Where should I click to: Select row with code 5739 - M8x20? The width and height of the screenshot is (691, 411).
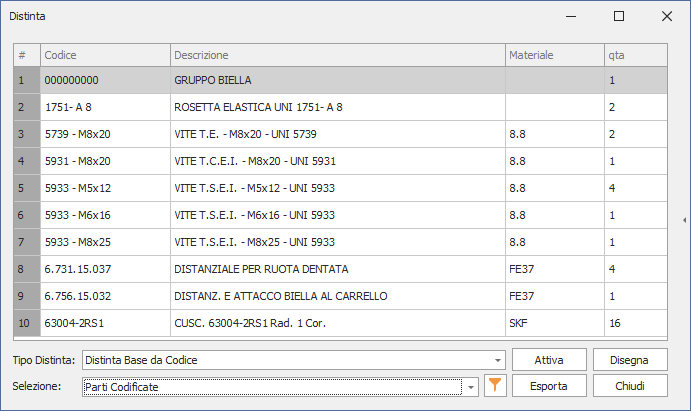coord(104,134)
